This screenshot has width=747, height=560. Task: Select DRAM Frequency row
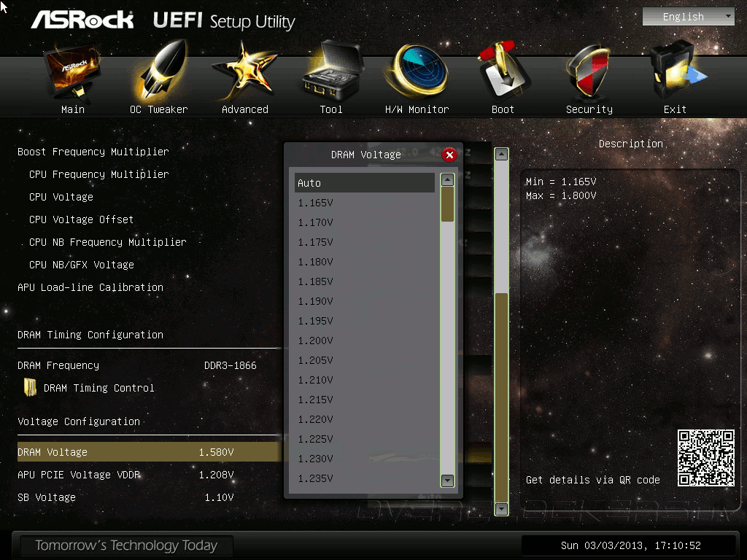pyautogui.click(x=147, y=366)
